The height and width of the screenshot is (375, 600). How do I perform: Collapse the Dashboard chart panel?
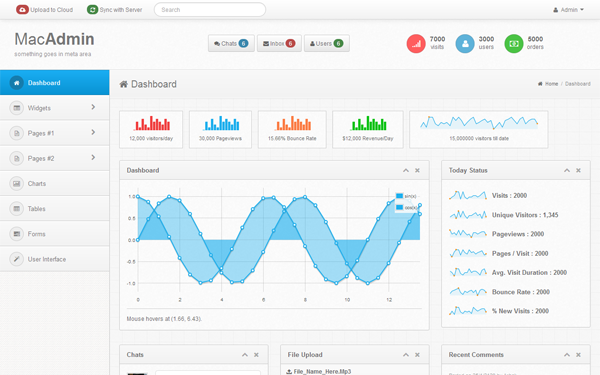coord(406,170)
